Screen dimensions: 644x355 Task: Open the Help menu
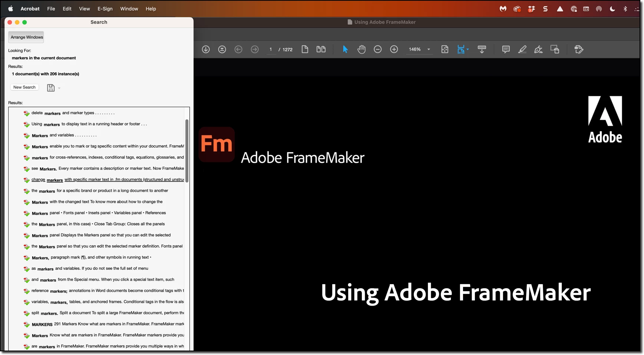[151, 9]
